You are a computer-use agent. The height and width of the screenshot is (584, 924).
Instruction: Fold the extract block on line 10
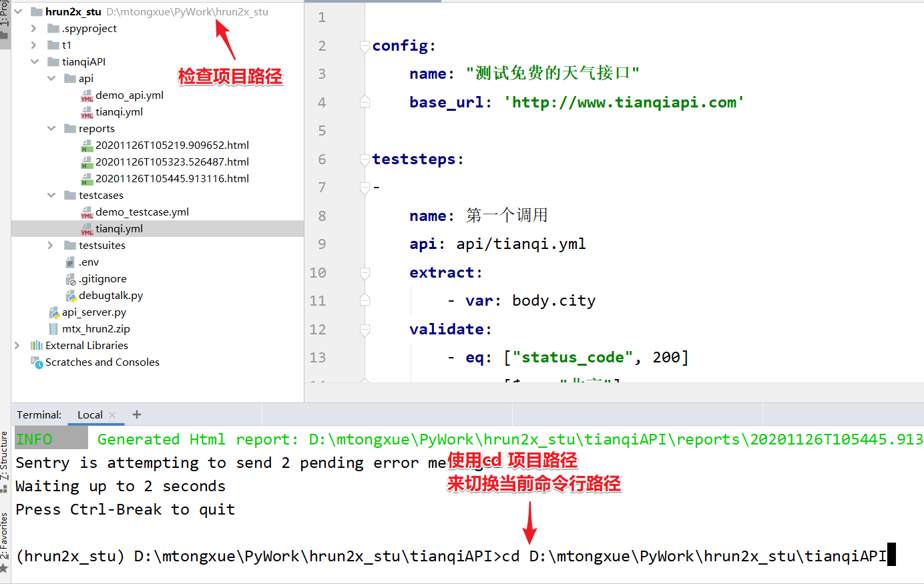pyautogui.click(x=365, y=273)
